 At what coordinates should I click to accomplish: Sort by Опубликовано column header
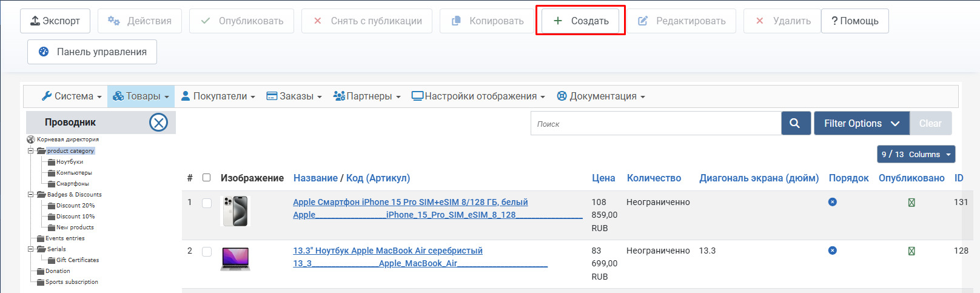coord(911,178)
